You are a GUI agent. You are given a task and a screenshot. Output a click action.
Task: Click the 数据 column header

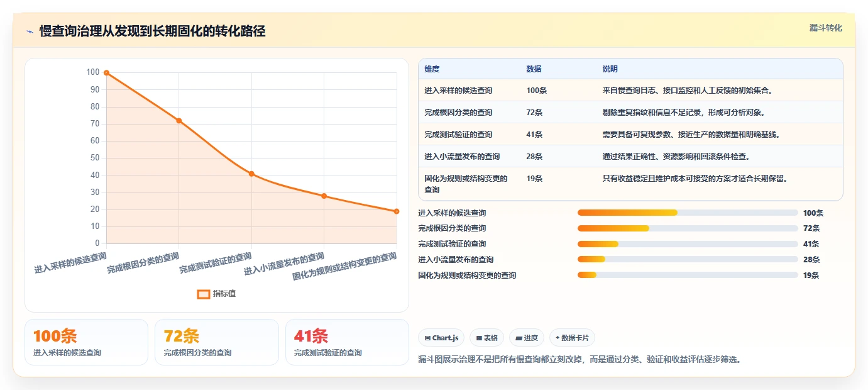pyautogui.click(x=534, y=69)
